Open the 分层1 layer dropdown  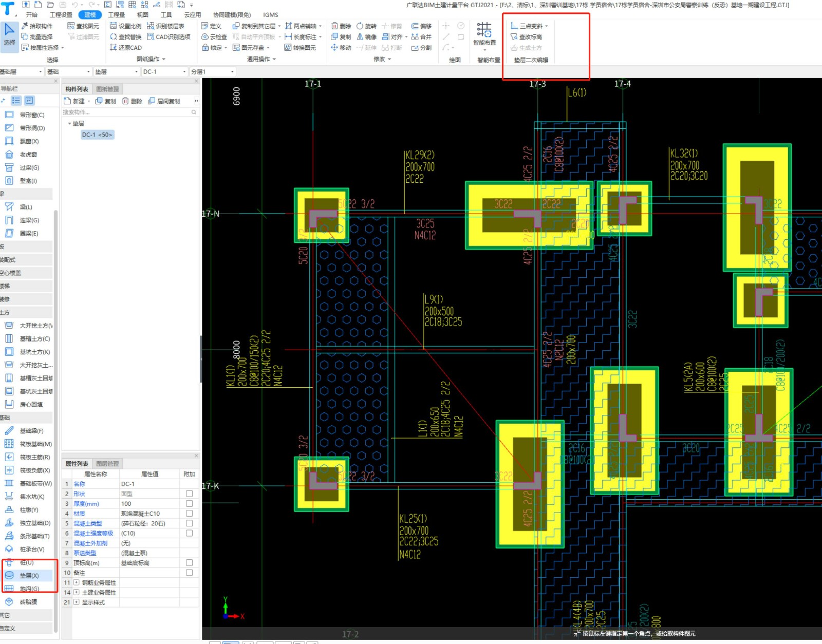click(213, 71)
